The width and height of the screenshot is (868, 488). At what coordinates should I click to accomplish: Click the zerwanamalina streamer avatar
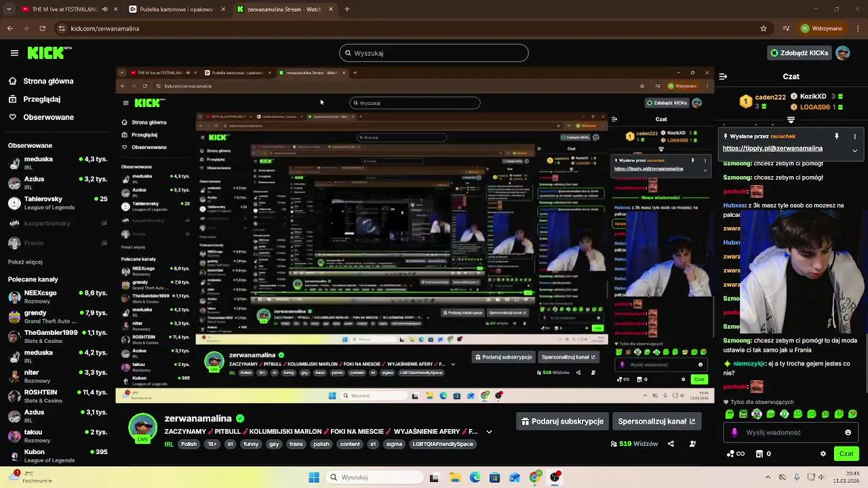tap(142, 428)
